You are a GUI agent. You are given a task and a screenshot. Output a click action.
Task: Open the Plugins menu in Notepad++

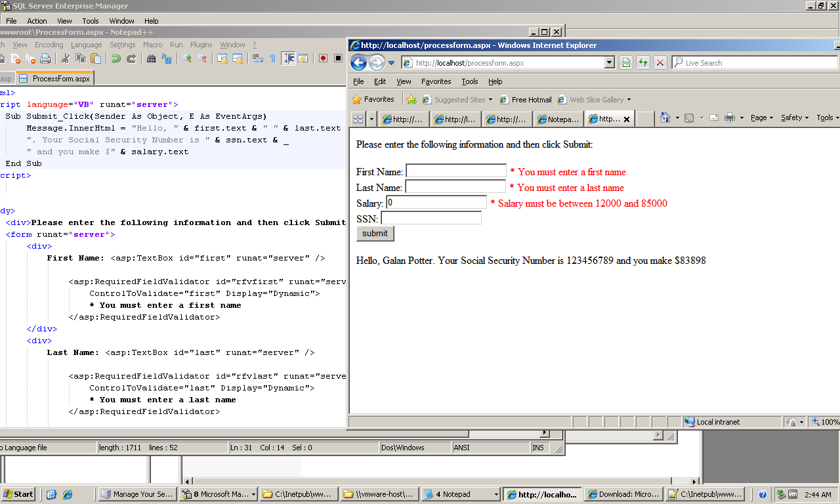coord(201,45)
